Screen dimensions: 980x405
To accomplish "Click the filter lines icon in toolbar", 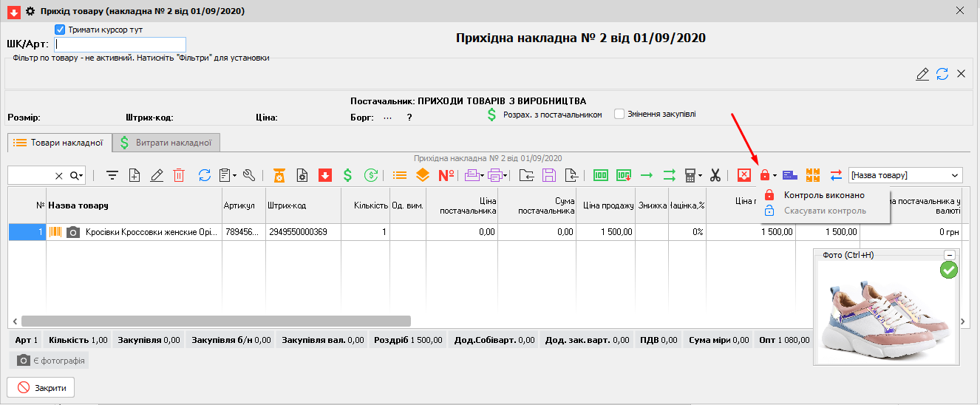I will (112, 175).
